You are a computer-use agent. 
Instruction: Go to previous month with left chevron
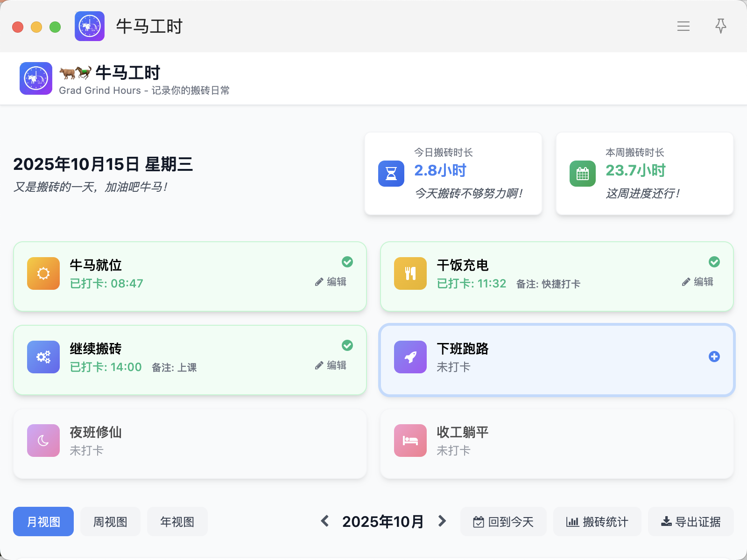pyautogui.click(x=325, y=521)
